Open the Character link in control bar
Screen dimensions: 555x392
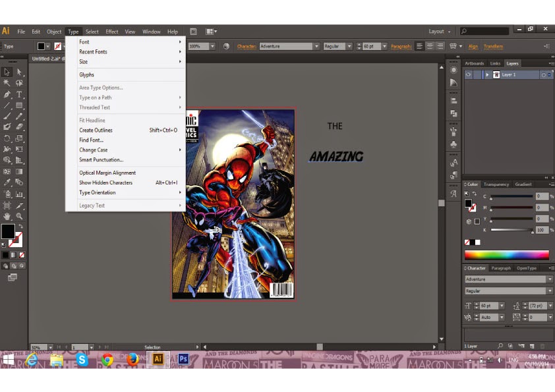[247, 46]
